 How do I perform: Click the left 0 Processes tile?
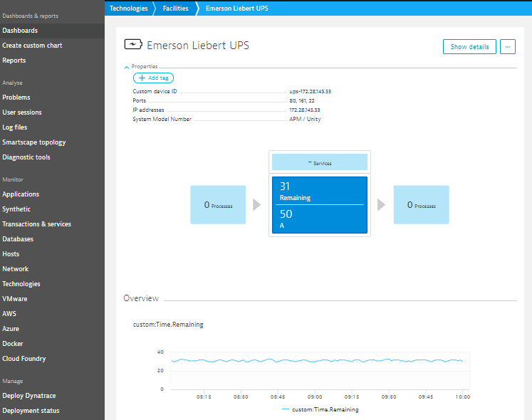click(218, 205)
